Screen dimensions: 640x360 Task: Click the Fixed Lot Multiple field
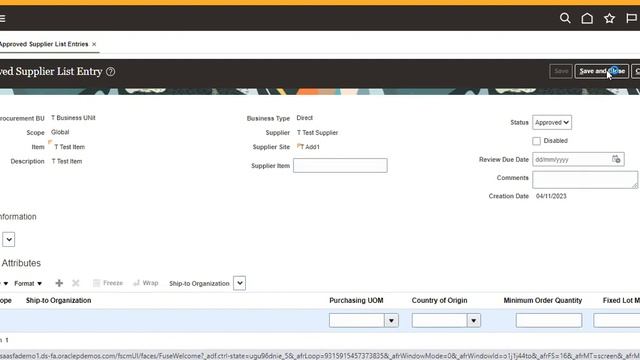(x=617, y=320)
